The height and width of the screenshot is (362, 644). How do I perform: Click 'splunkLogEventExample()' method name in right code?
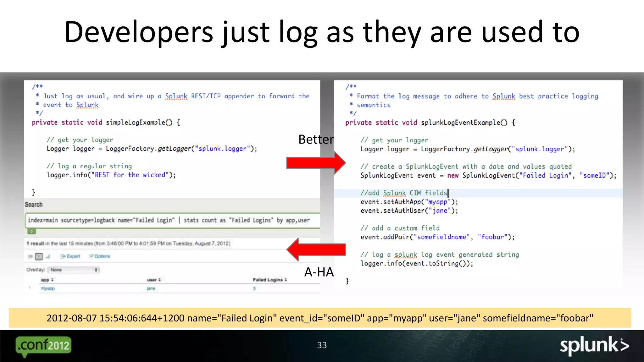(464, 123)
